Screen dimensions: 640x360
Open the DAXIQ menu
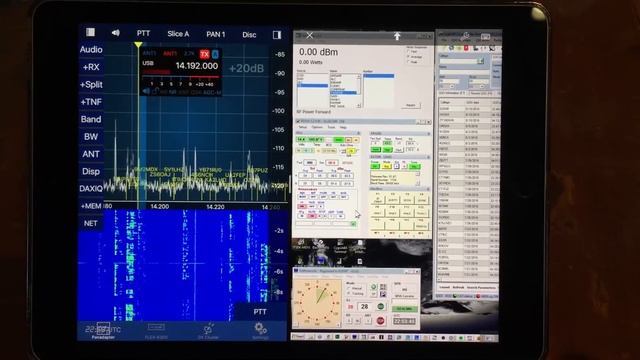tap(91, 189)
